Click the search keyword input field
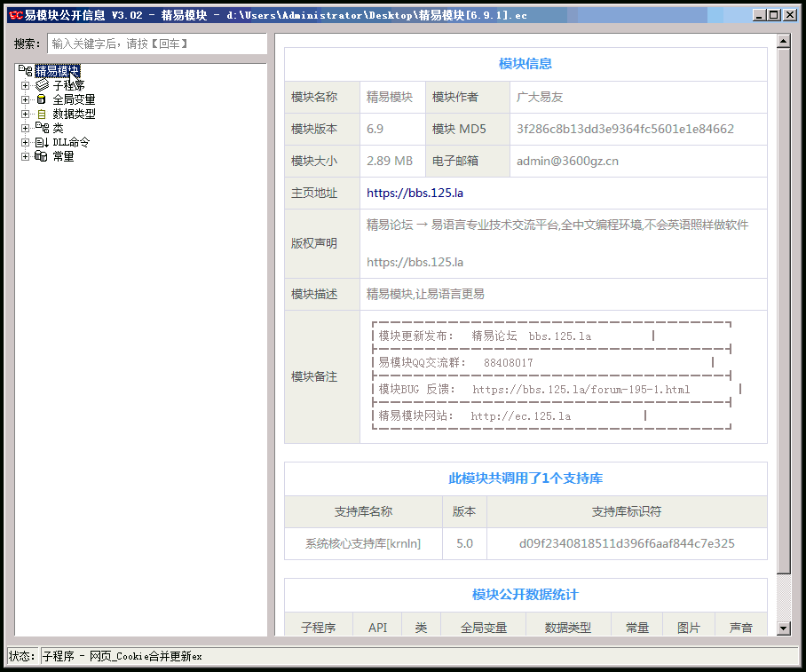 pos(156,43)
